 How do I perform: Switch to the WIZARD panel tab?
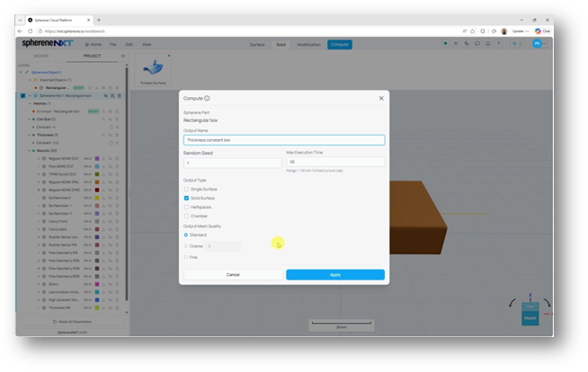[x=41, y=56]
